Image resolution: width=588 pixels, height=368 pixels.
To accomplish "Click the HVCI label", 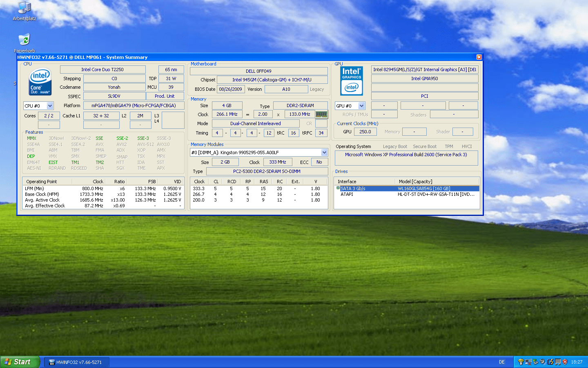I will [x=467, y=146].
